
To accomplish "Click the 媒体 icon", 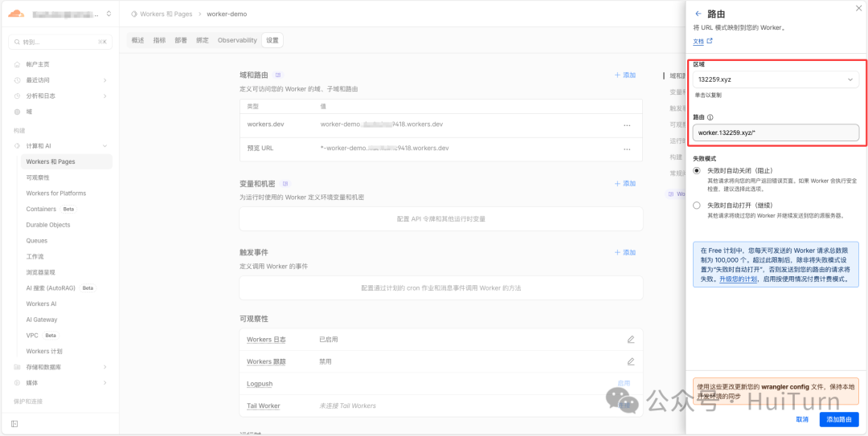I will coord(17,383).
